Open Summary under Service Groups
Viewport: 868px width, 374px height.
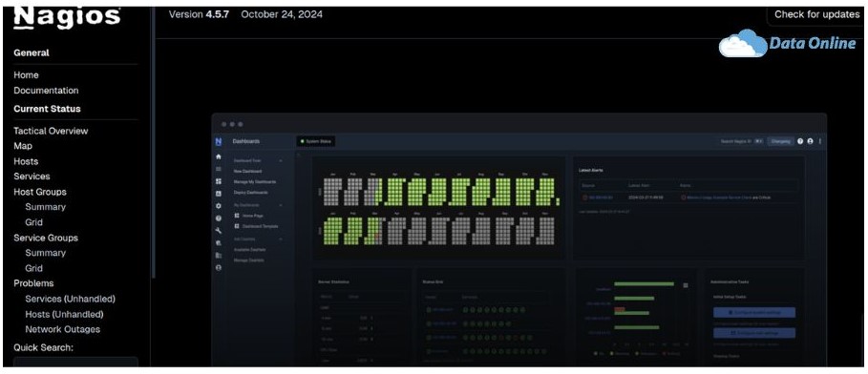(x=46, y=253)
